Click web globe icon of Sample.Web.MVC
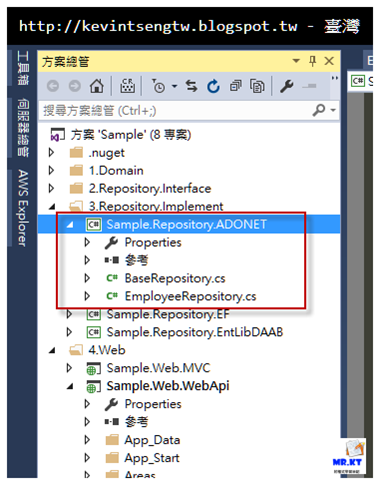Screen dimensions: 380x485 [x=93, y=369]
